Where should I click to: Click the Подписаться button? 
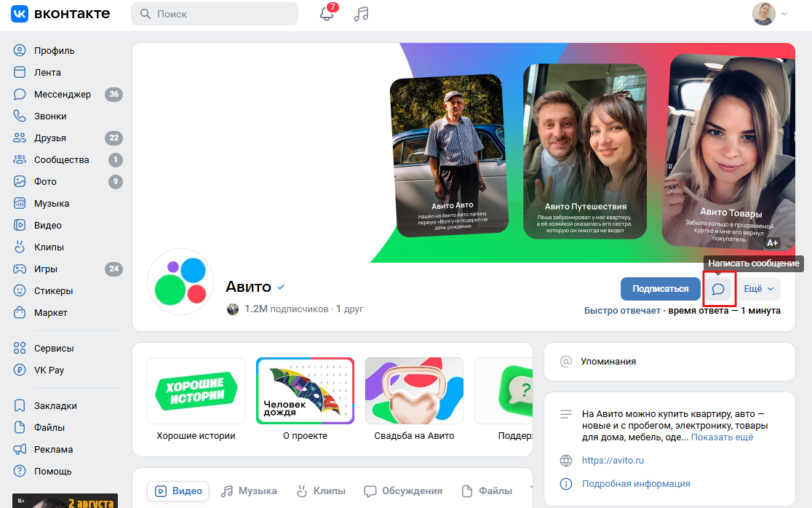(660, 289)
